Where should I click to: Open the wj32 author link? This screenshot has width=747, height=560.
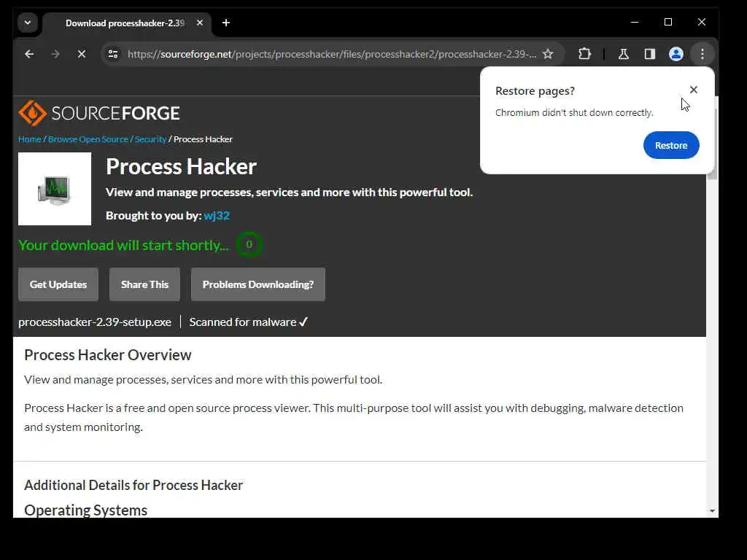[x=217, y=216]
